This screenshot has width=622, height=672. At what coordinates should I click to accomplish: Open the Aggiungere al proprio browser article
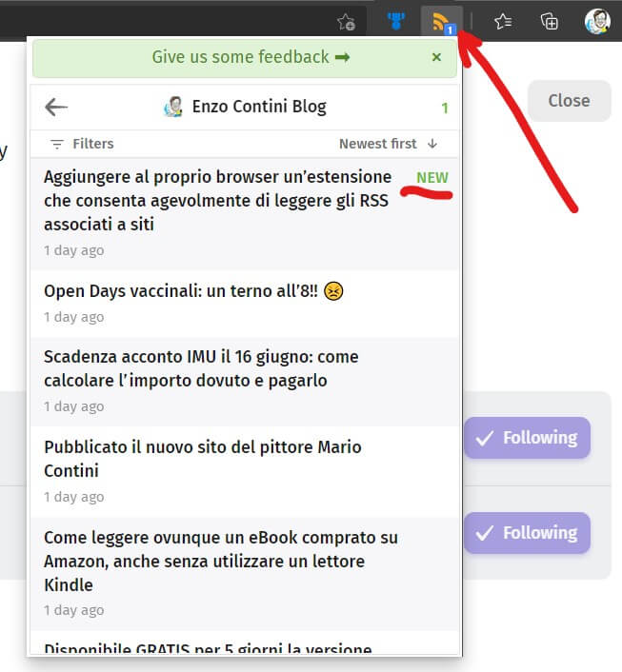217,200
